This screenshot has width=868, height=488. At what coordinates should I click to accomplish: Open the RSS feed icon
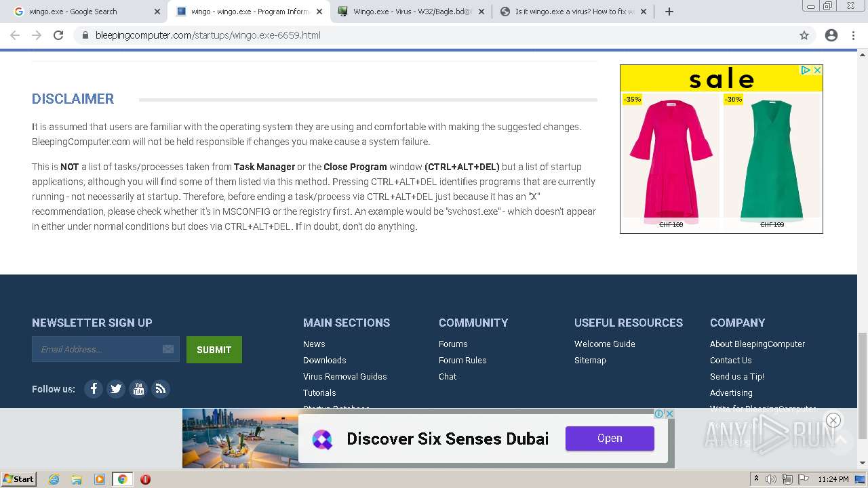point(161,389)
